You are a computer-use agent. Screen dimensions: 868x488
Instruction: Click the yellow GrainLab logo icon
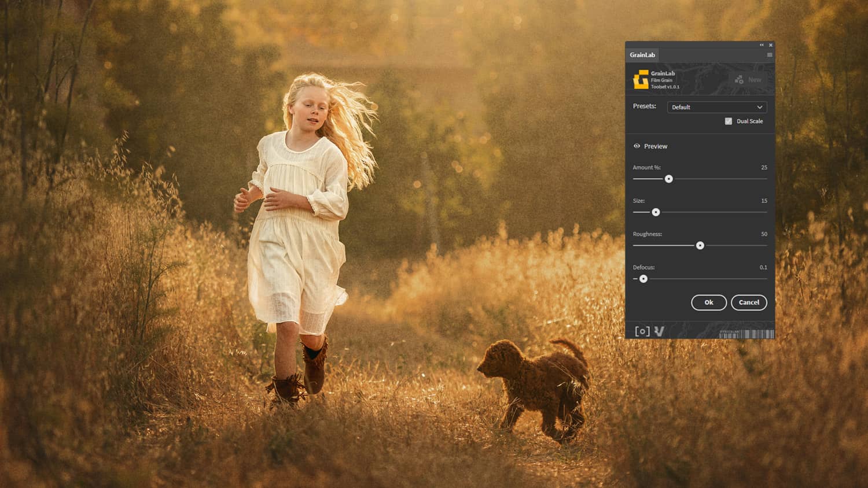pos(641,80)
